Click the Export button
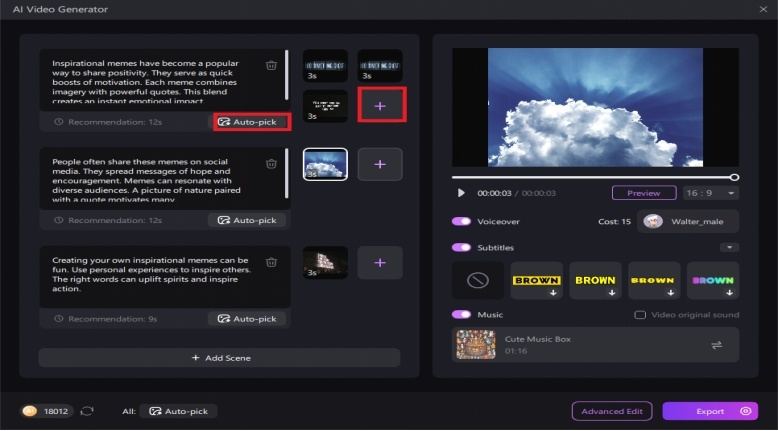 pos(710,411)
